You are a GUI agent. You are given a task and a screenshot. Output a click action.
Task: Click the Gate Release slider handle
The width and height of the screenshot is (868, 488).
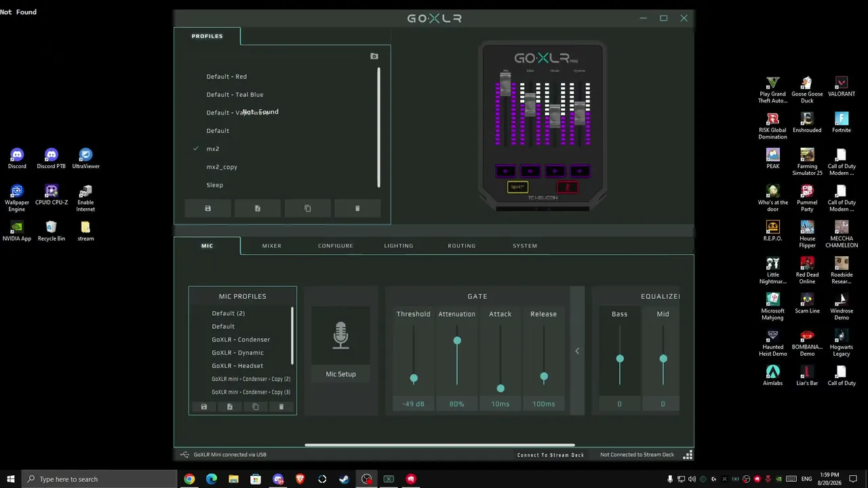point(544,377)
